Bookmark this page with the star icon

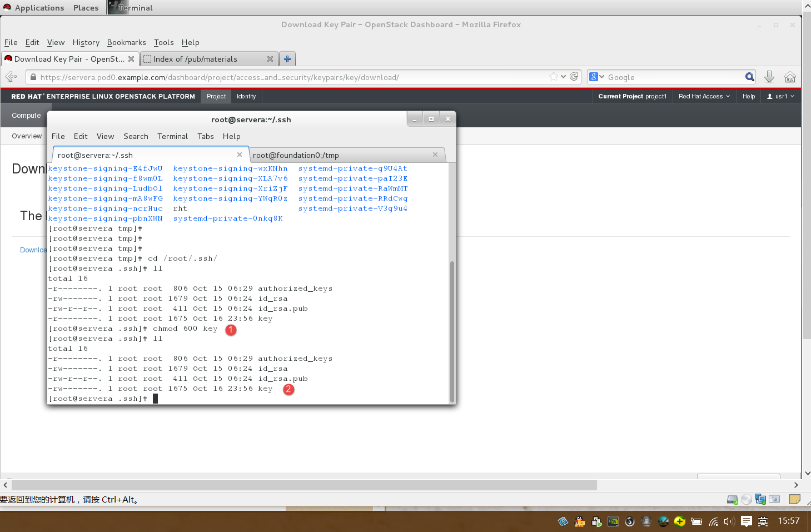(x=554, y=77)
